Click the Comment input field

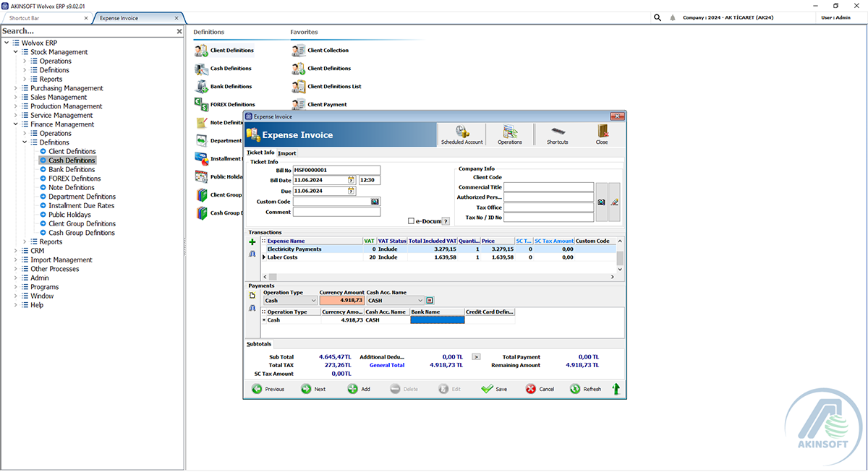pyautogui.click(x=336, y=213)
